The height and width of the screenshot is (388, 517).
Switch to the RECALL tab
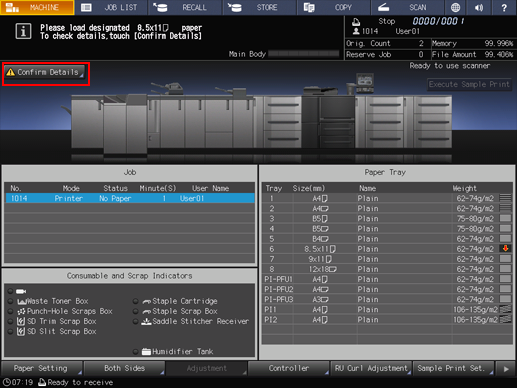pos(185,7)
